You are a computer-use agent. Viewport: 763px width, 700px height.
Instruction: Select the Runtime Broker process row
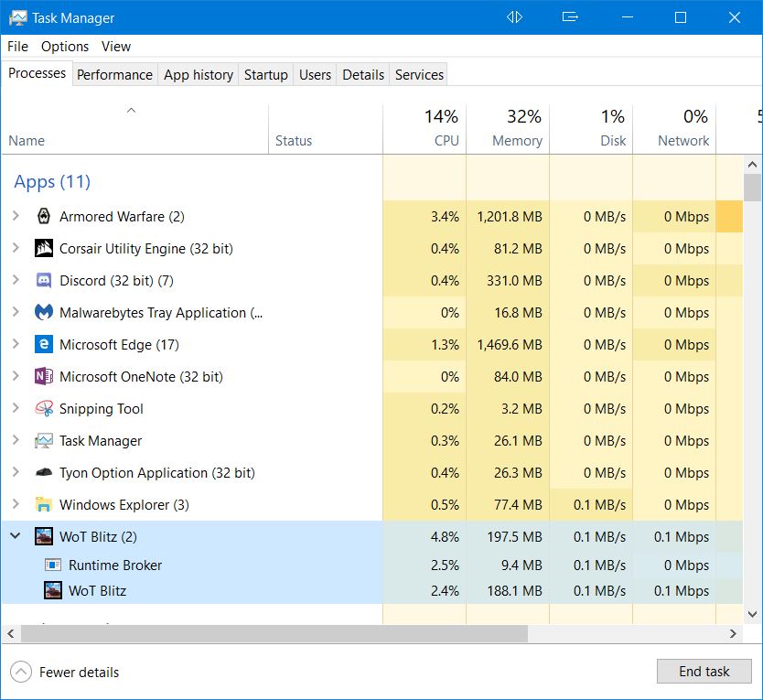click(372, 565)
